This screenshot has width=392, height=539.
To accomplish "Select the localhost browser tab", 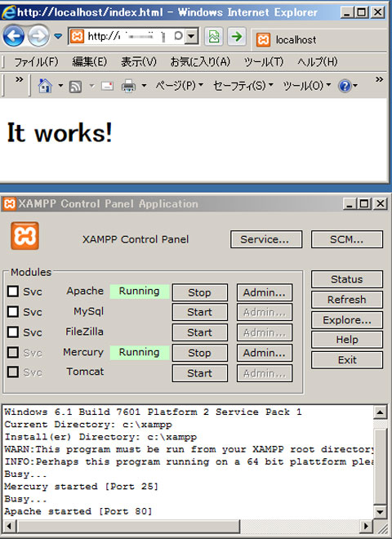I will pos(320,40).
